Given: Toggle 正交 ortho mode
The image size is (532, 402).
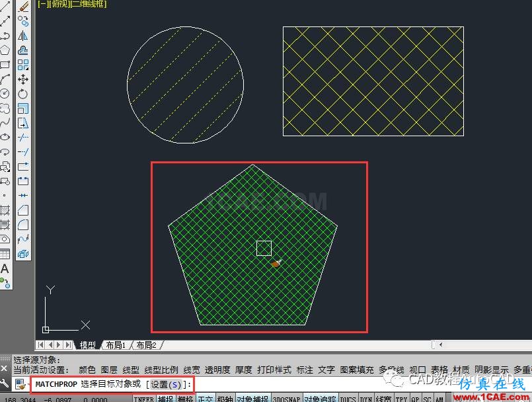Looking at the screenshot, I should coord(206,399).
